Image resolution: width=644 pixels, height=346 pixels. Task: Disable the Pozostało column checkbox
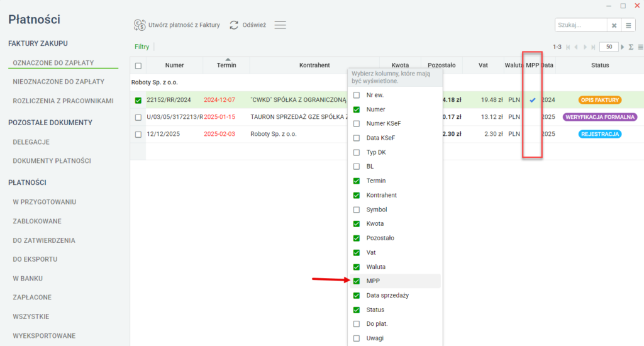pyautogui.click(x=357, y=238)
